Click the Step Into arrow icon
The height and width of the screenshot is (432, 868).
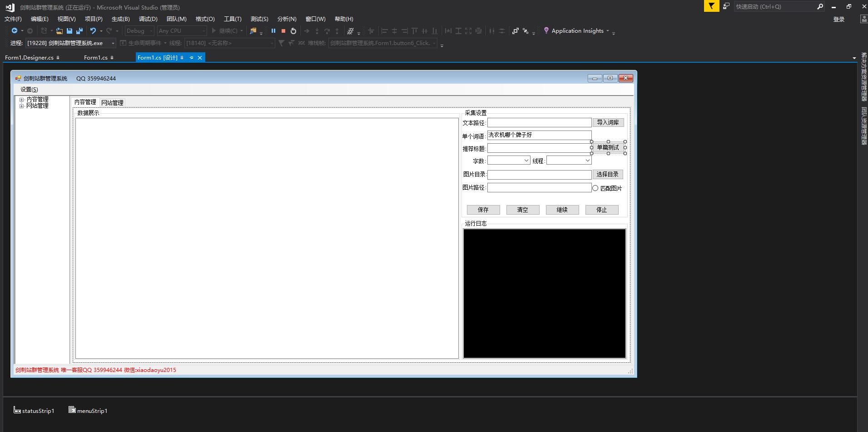click(317, 31)
